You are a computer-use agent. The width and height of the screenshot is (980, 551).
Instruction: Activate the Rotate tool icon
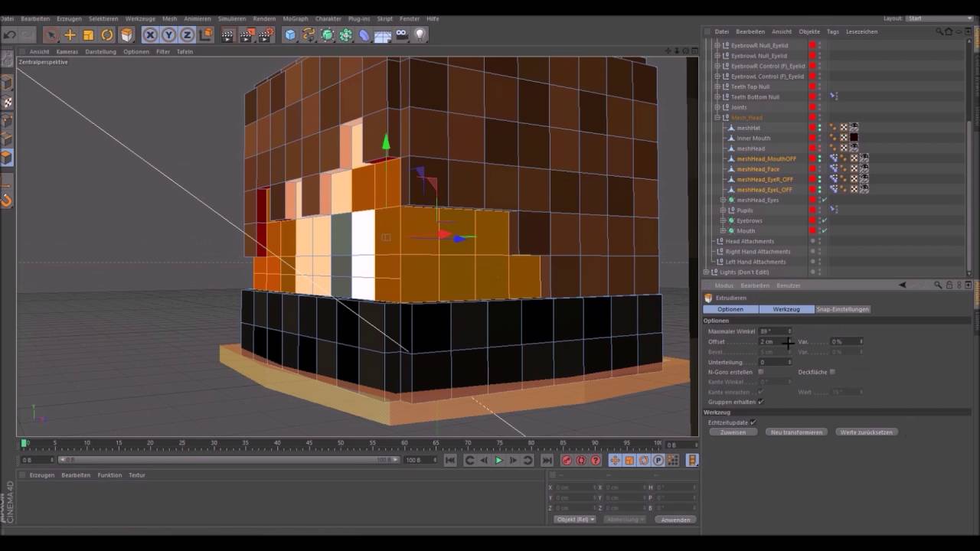click(107, 34)
